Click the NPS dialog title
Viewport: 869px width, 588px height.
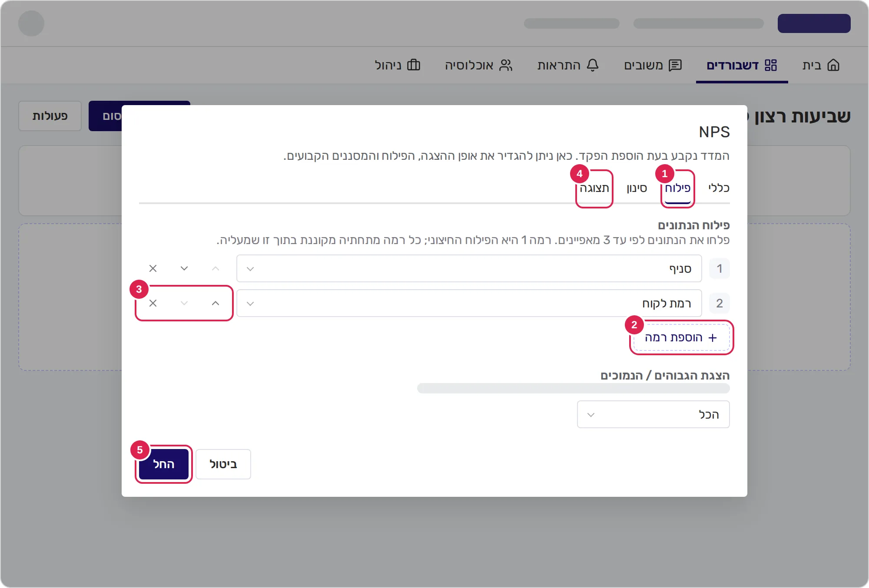714,132
